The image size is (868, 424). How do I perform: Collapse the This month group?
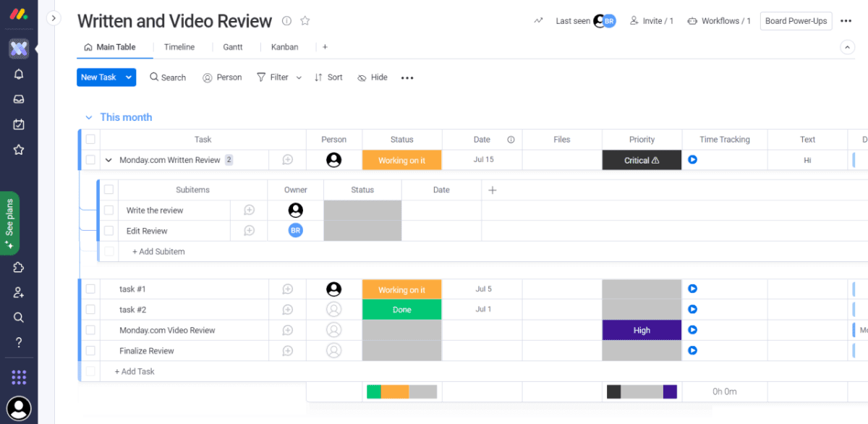pyautogui.click(x=89, y=117)
